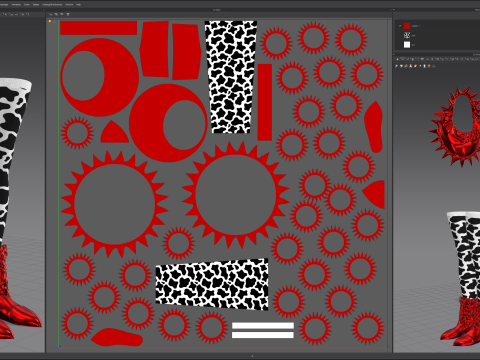Select the red quarter-circle wedge piece
The image size is (480, 360).
(374, 194)
